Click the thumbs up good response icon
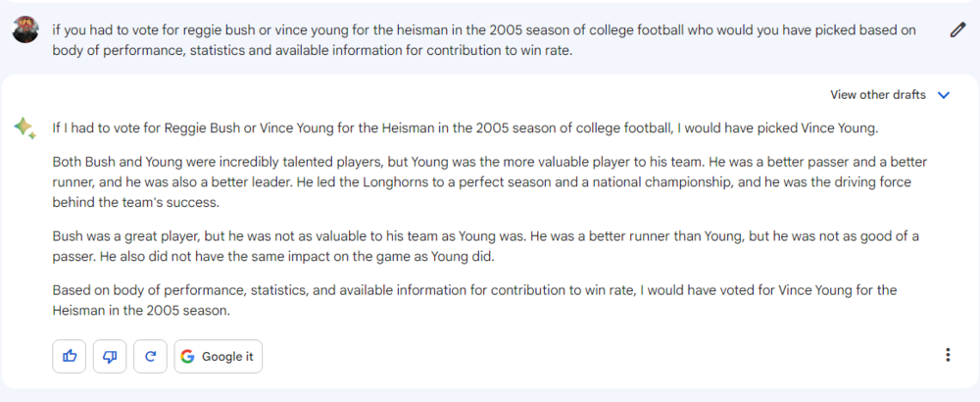The image size is (980, 402). coord(70,356)
